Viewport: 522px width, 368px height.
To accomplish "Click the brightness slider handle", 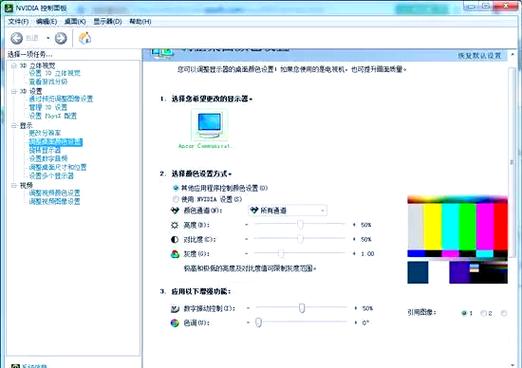I will pos(300,225).
